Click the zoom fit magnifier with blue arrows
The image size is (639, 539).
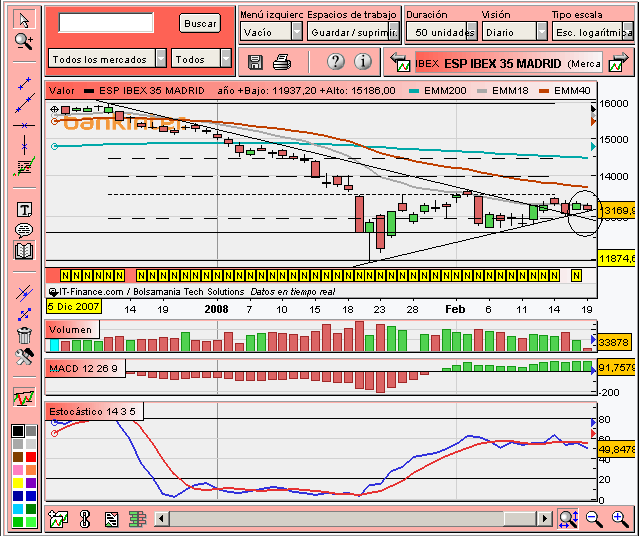click(x=568, y=519)
